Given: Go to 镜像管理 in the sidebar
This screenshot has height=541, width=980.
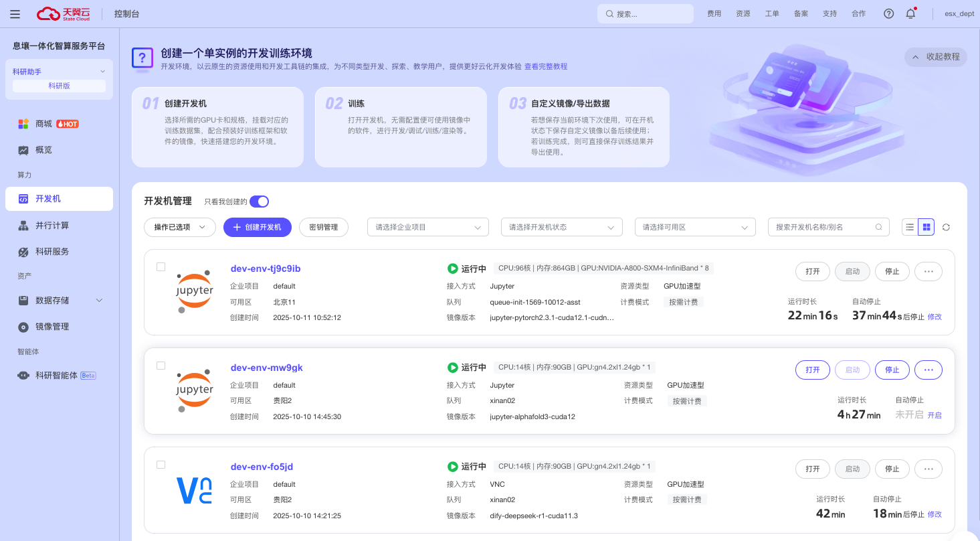Looking at the screenshot, I should (x=52, y=327).
